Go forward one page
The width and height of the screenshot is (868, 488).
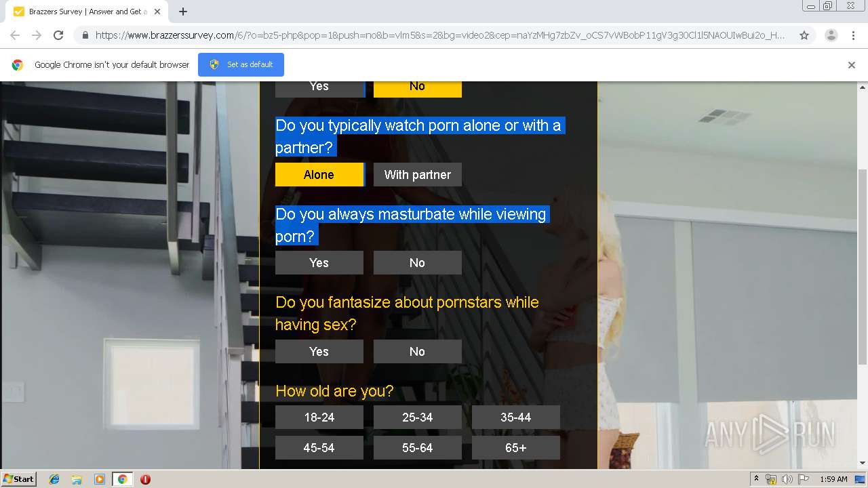tap(37, 35)
